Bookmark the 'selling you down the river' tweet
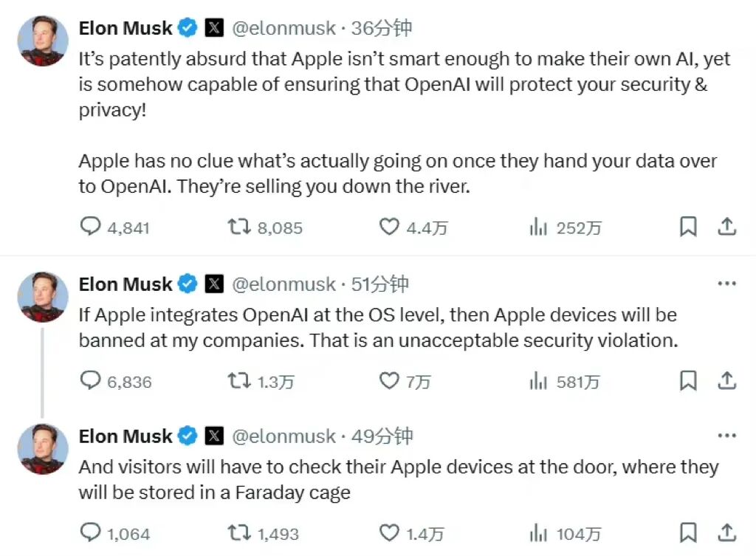756x556 pixels. pyautogui.click(x=688, y=227)
